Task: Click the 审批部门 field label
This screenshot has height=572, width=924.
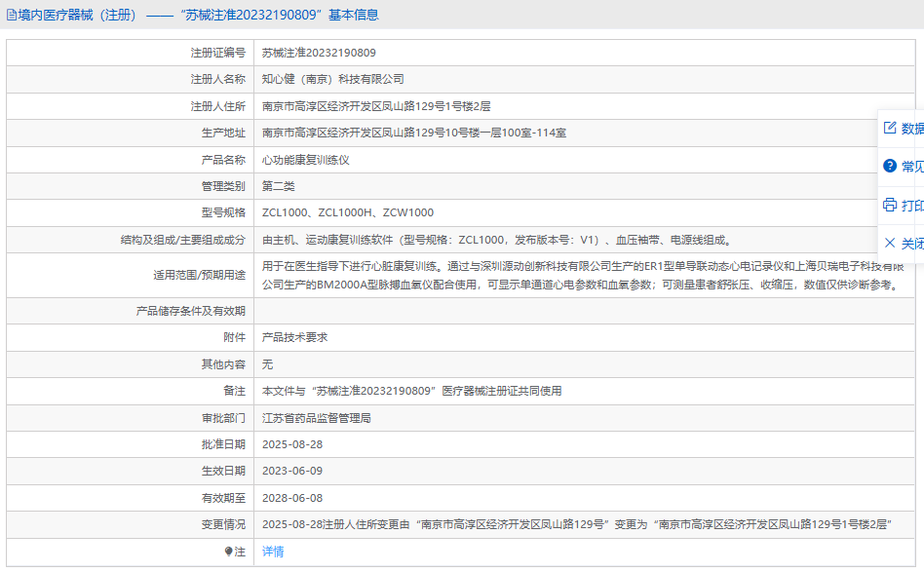Action: (x=223, y=418)
